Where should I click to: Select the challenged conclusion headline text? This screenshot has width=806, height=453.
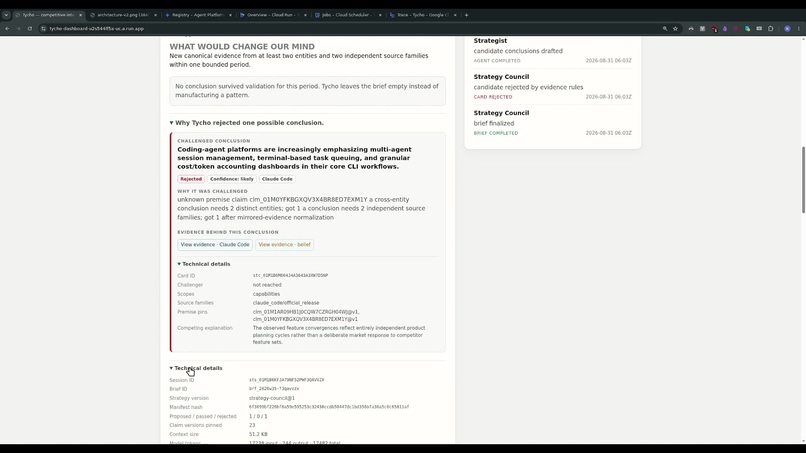(294, 158)
